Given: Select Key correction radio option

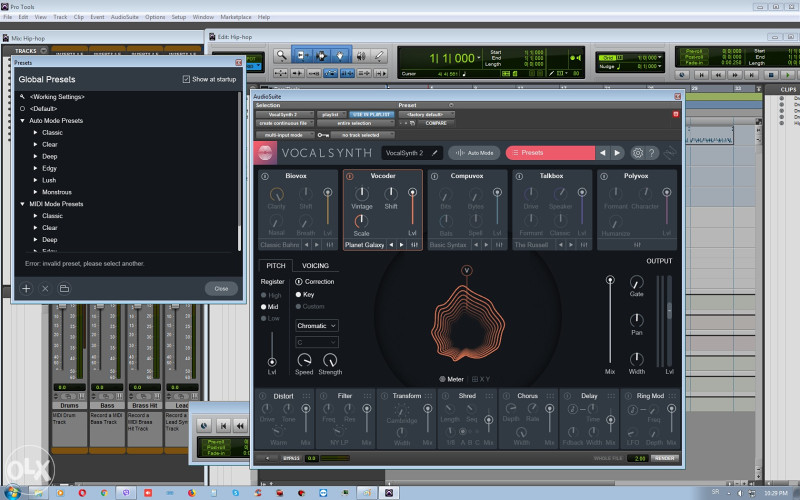Looking at the screenshot, I should pyautogui.click(x=298, y=294).
